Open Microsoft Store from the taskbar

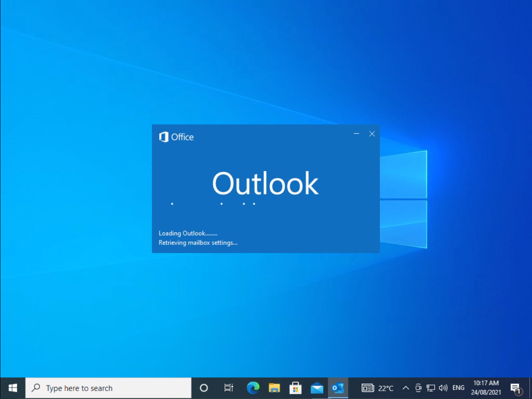pyautogui.click(x=296, y=388)
